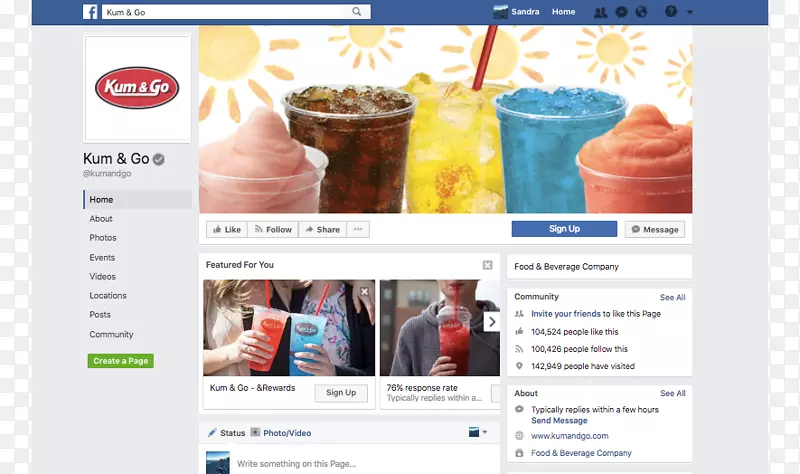Image resolution: width=800 pixels, height=474 pixels.
Task: Open the Events tab
Action: (x=102, y=257)
